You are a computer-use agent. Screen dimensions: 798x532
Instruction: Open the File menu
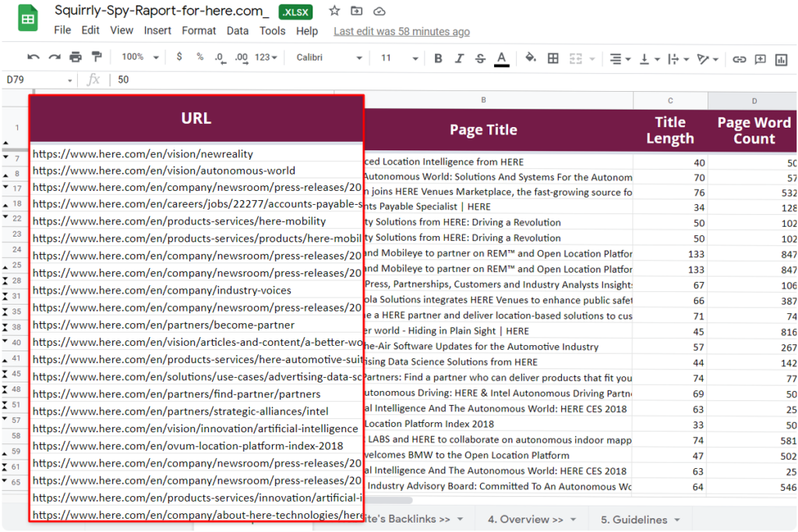coord(62,30)
